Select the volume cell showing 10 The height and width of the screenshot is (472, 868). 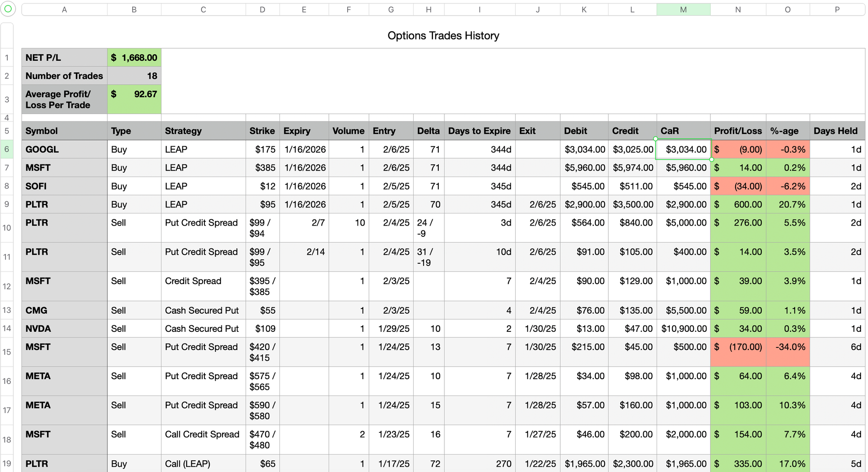click(349, 228)
